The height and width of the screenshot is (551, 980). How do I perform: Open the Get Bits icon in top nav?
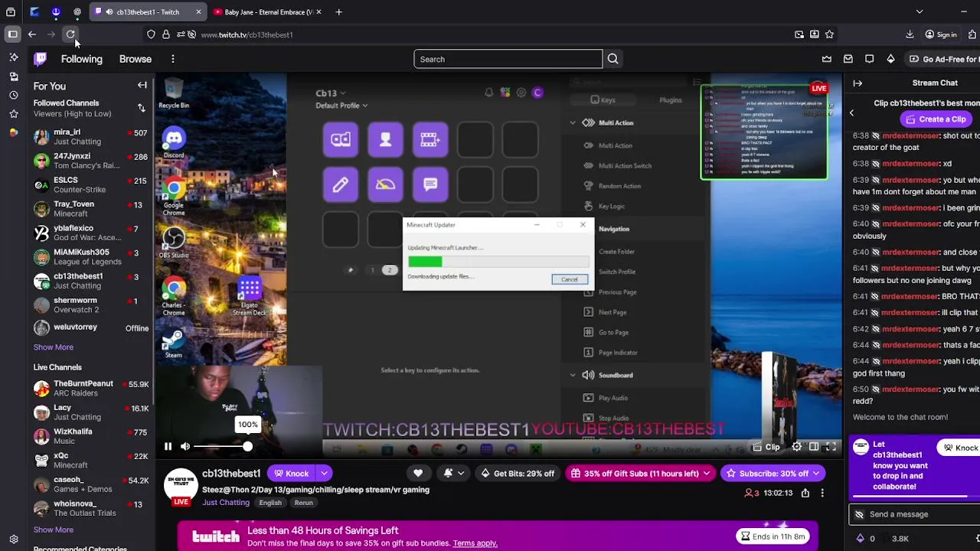pyautogui.click(x=890, y=59)
